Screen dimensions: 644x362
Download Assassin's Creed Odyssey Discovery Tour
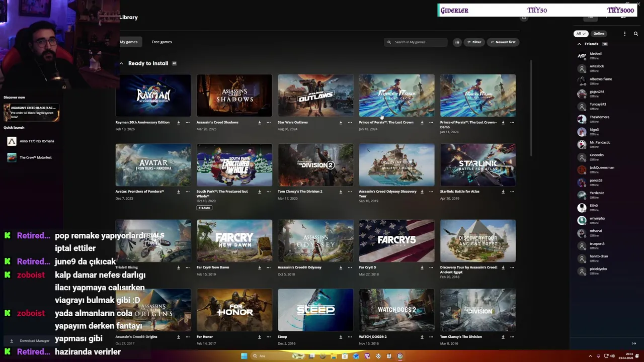pos(422,192)
